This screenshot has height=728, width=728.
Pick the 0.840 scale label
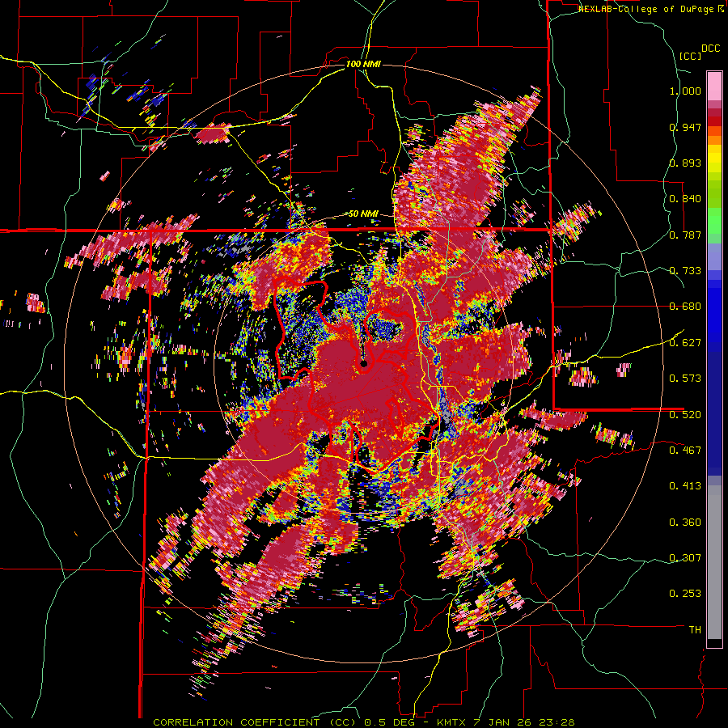click(685, 199)
